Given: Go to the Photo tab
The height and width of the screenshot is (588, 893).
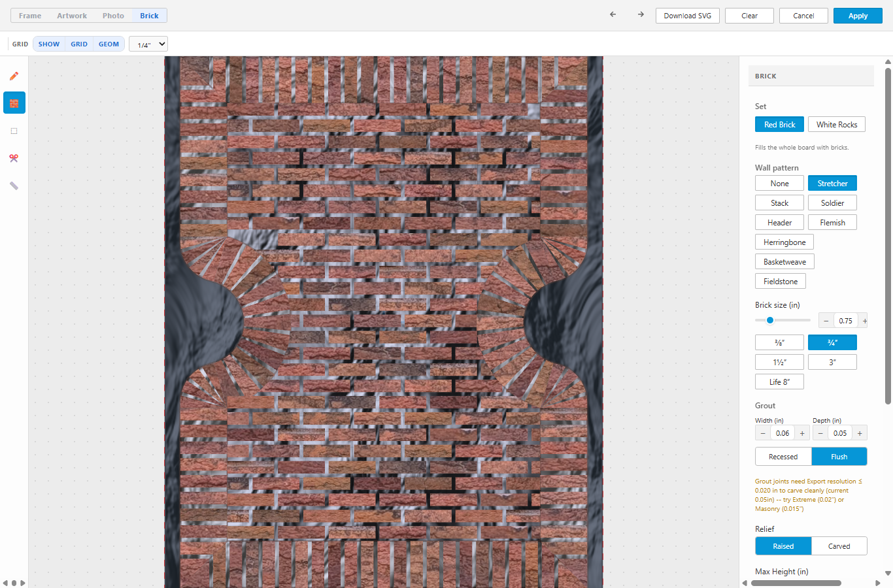Looking at the screenshot, I should pyautogui.click(x=113, y=16).
